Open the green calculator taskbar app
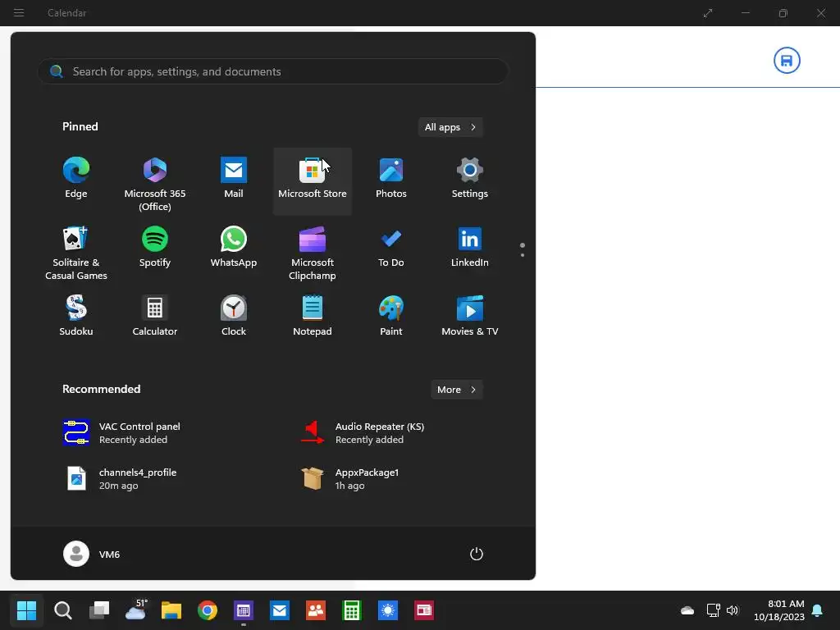This screenshot has width=840, height=630. tap(352, 610)
